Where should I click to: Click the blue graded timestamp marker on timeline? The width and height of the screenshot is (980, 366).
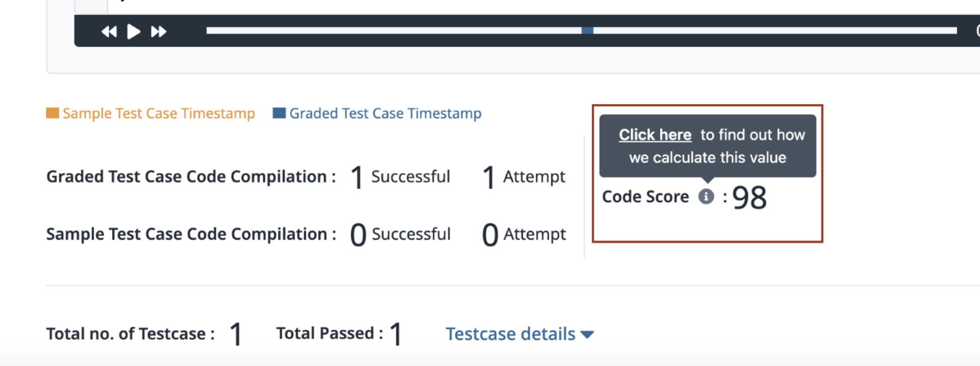click(587, 31)
